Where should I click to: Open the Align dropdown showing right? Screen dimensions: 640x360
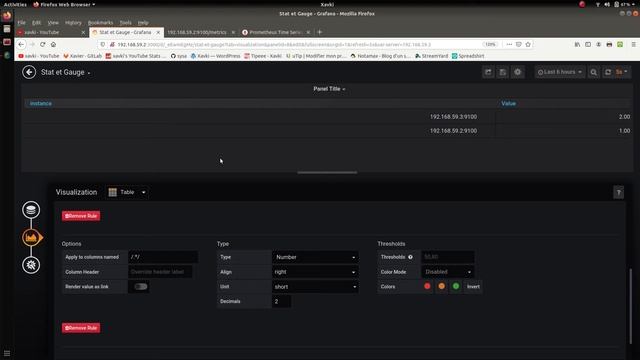[x=315, y=272]
